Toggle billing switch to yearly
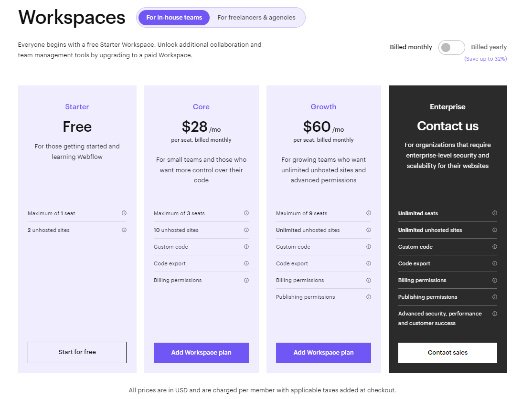 click(452, 47)
